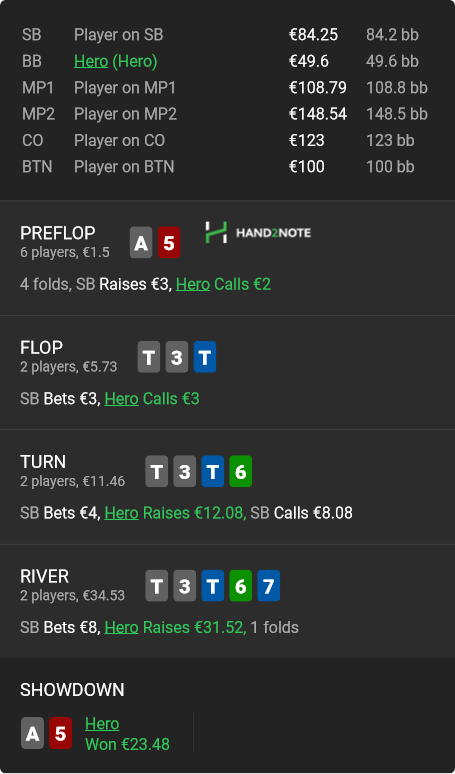The image size is (455, 774).
Task: Click the blue 7 card on the river
Action: (268, 586)
